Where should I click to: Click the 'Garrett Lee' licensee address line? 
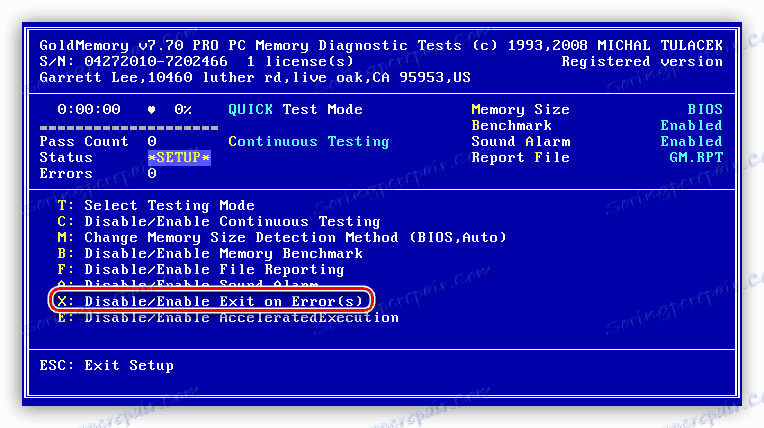[x=255, y=78]
